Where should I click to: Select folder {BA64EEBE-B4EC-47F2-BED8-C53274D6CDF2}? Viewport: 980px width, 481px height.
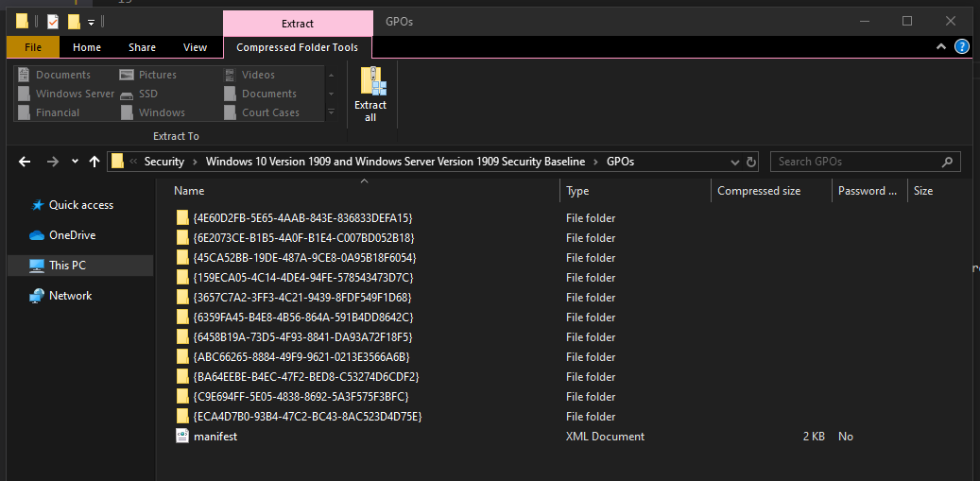(x=306, y=377)
